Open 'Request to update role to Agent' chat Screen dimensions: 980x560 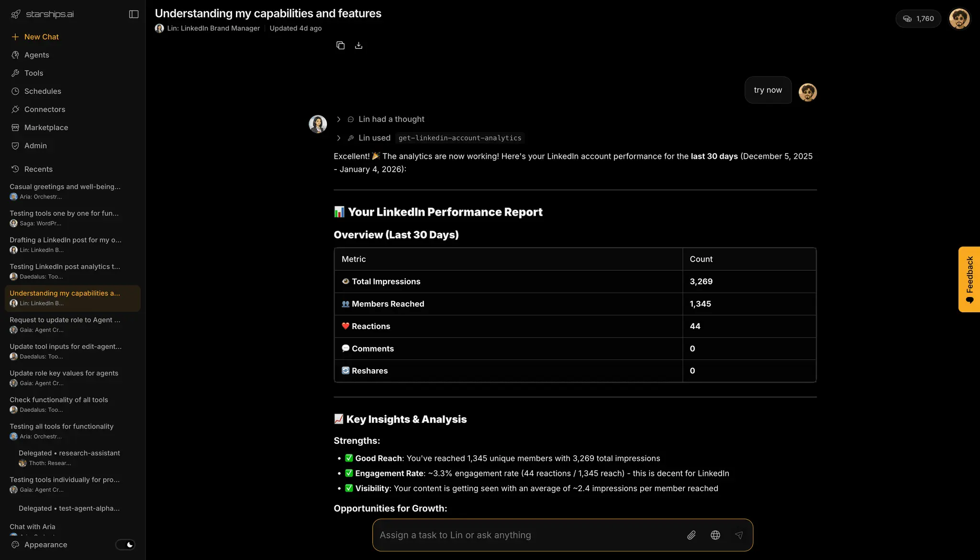[72, 324]
